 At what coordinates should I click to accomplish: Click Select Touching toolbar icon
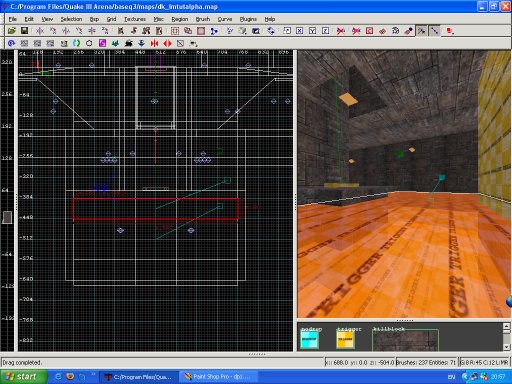click(x=133, y=31)
